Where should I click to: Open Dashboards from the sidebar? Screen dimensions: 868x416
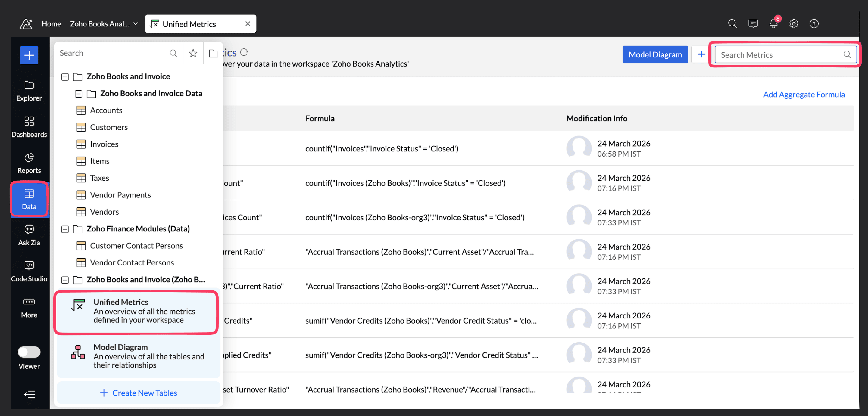coord(29,127)
